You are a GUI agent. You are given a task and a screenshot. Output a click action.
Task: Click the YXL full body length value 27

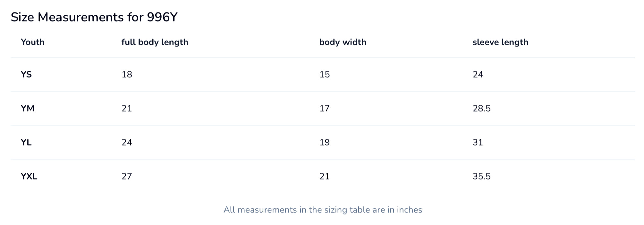tap(127, 176)
